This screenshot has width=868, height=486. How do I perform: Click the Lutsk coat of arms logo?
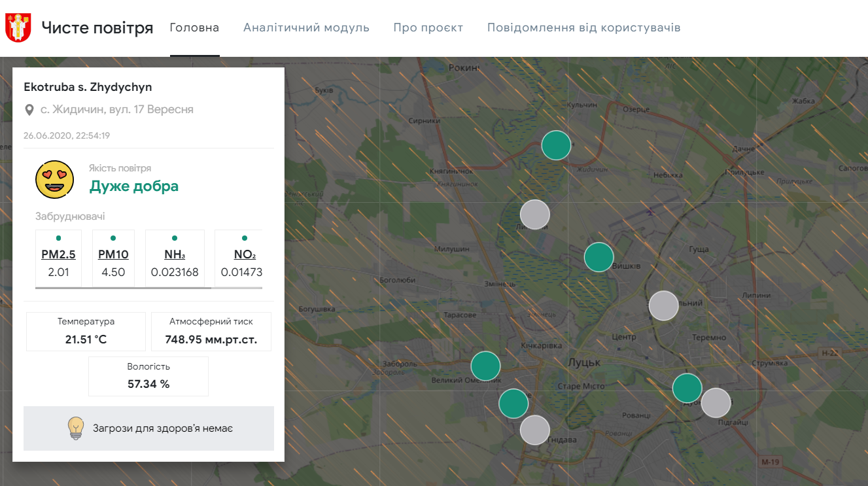pyautogui.click(x=18, y=28)
